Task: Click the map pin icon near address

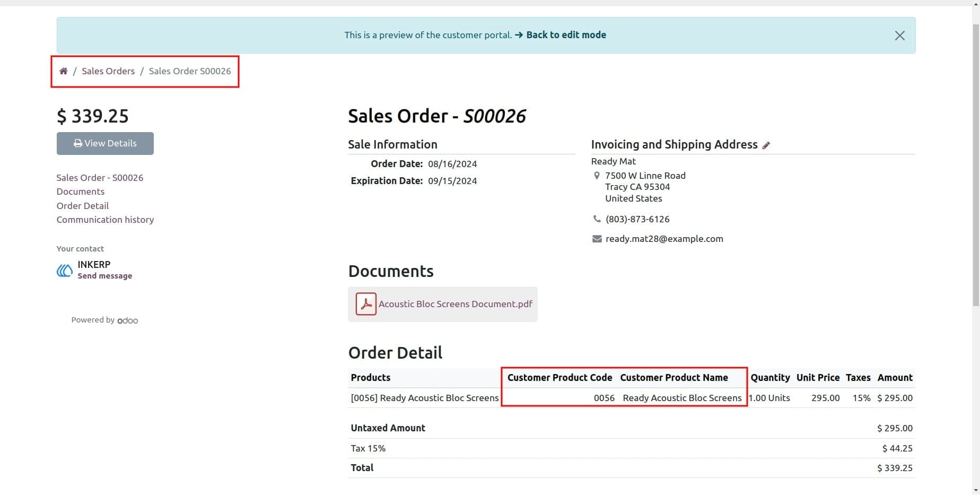Action: point(597,176)
